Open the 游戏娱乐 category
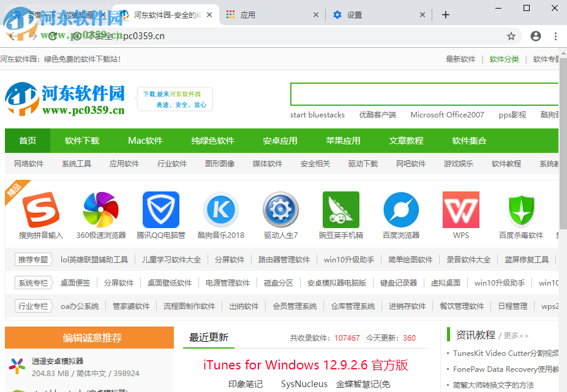The height and width of the screenshot is (392, 567). tap(458, 164)
